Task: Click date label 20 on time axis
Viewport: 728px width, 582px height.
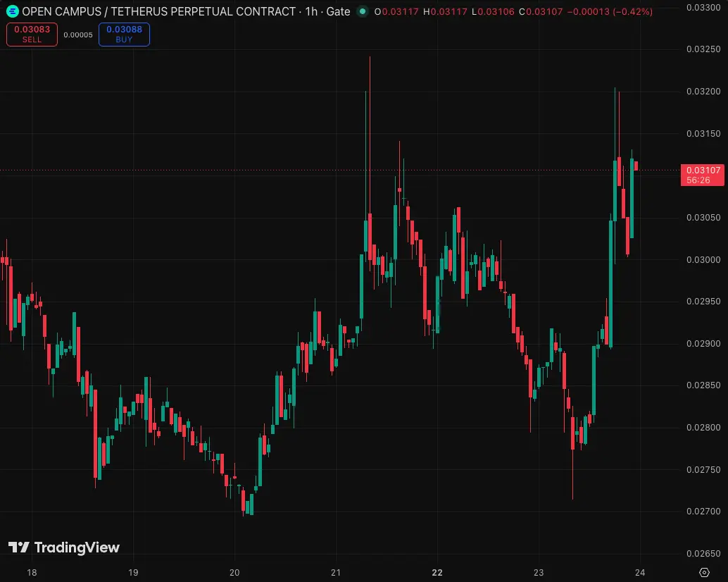Action: [234, 572]
